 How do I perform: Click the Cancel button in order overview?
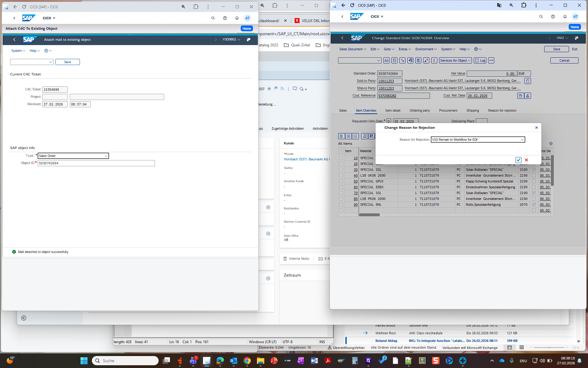coord(564,60)
